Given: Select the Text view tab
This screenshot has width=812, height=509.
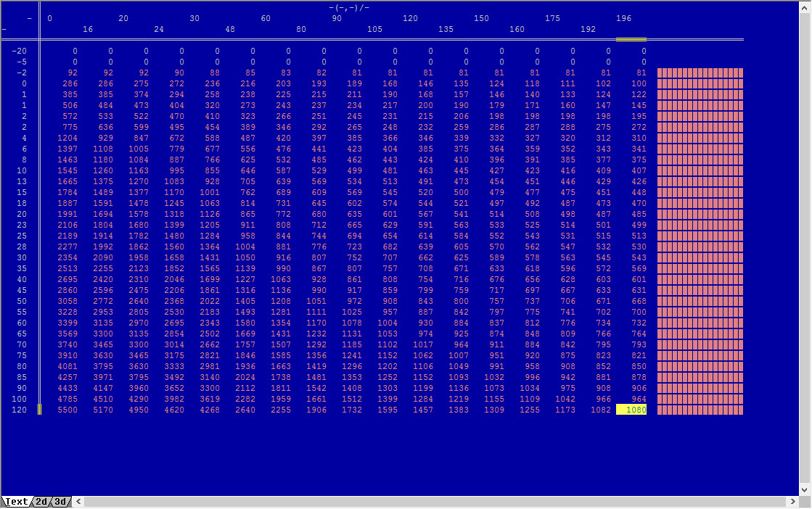Looking at the screenshot, I should click(16, 502).
